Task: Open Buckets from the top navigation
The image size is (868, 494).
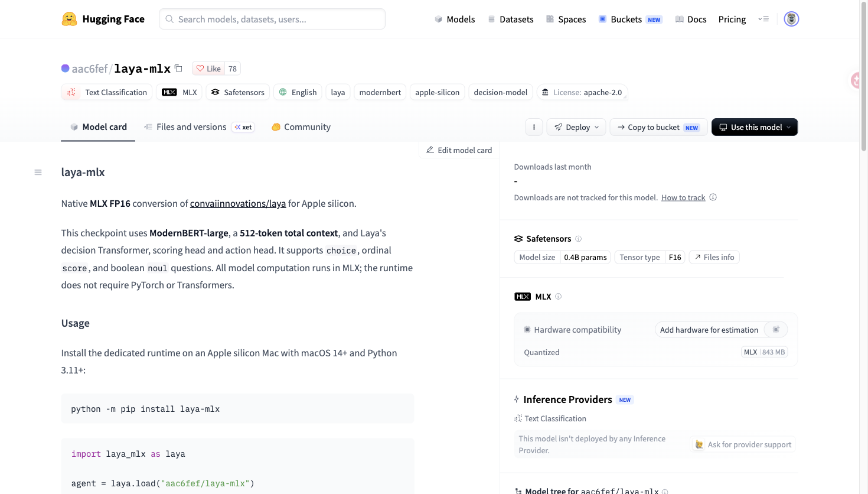Action: (x=630, y=19)
